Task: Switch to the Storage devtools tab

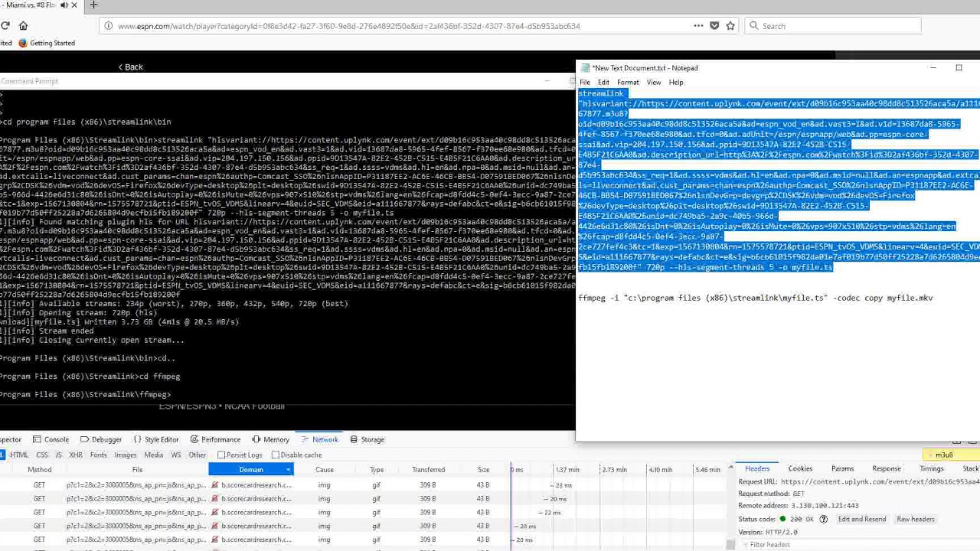Action: (x=367, y=439)
